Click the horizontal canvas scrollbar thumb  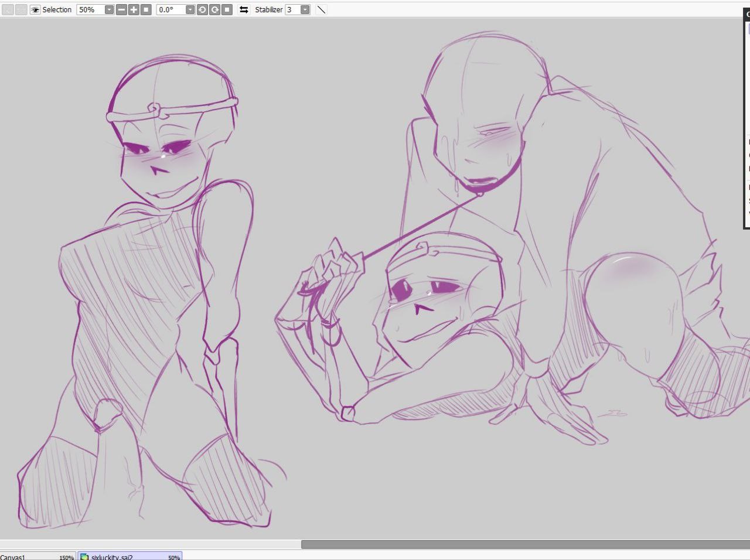524,544
